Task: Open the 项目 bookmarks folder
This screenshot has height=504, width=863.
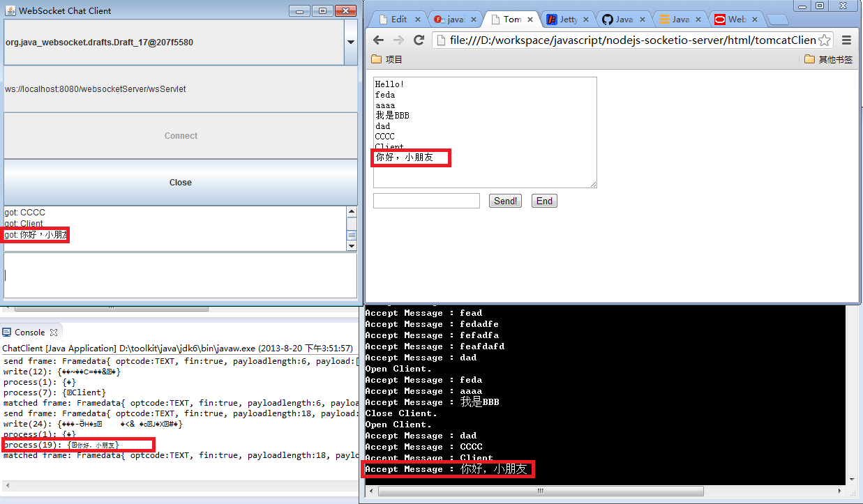Action: [387, 59]
